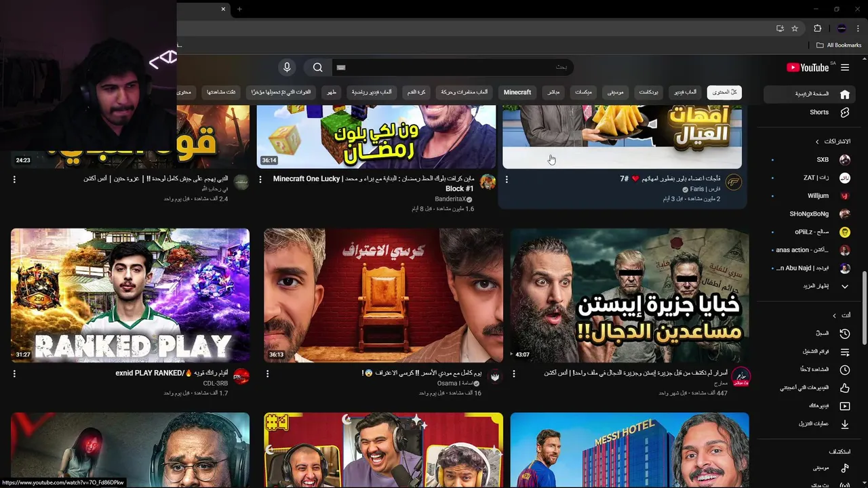
Task: Click the YouTube search input field
Action: click(x=454, y=67)
